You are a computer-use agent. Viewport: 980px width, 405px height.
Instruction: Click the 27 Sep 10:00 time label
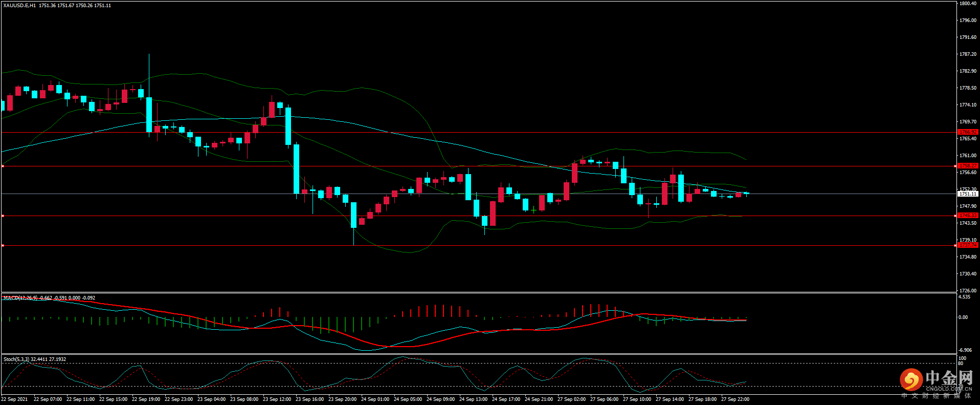point(637,399)
